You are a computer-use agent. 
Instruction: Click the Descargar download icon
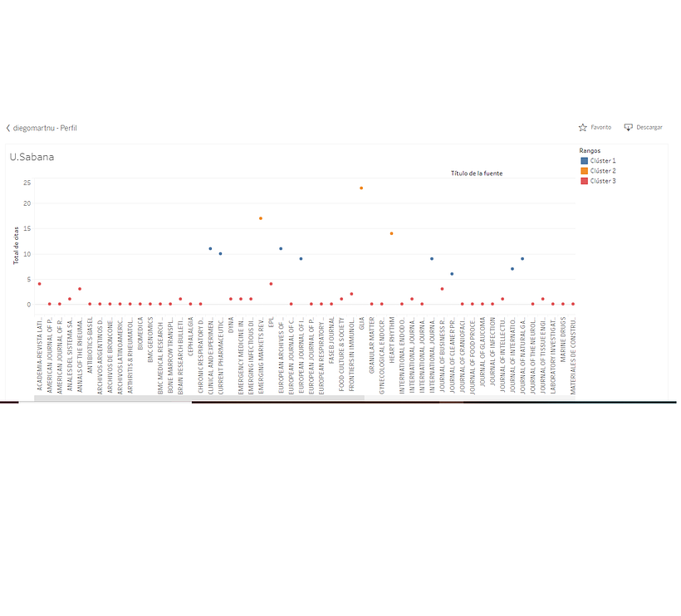click(x=628, y=127)
